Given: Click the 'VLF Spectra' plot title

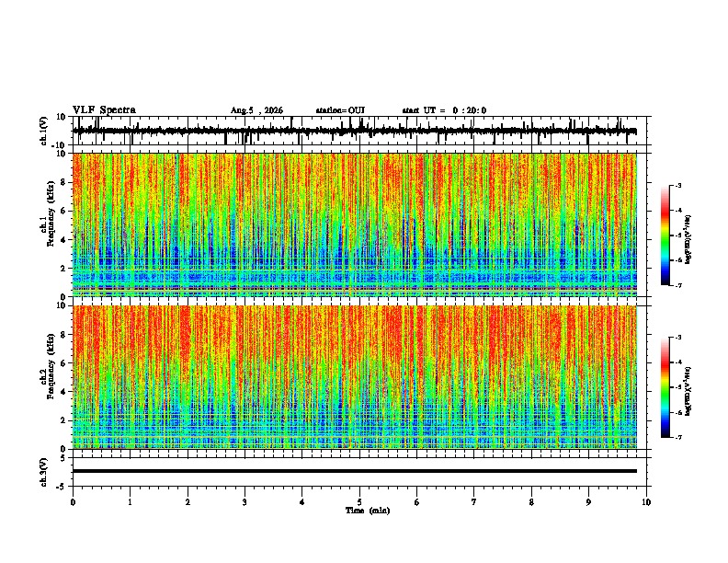Looking at the screenshot, I should [x=104, y=110].
